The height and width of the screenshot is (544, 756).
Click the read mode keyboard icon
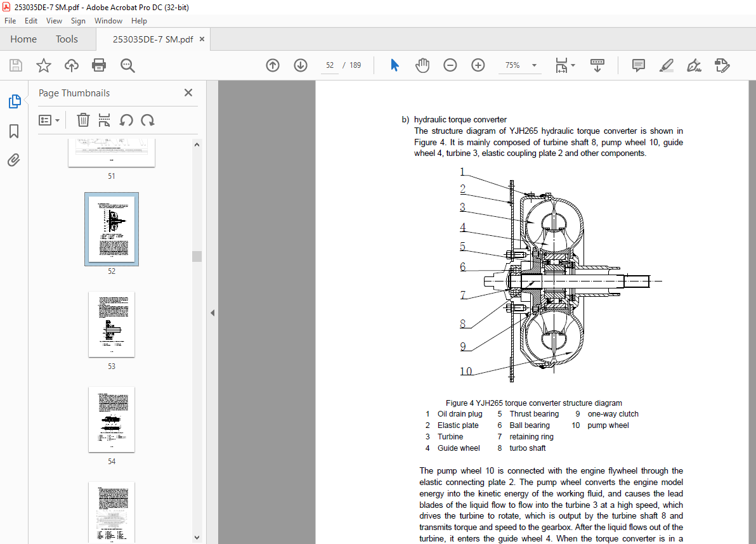(597, 65)
